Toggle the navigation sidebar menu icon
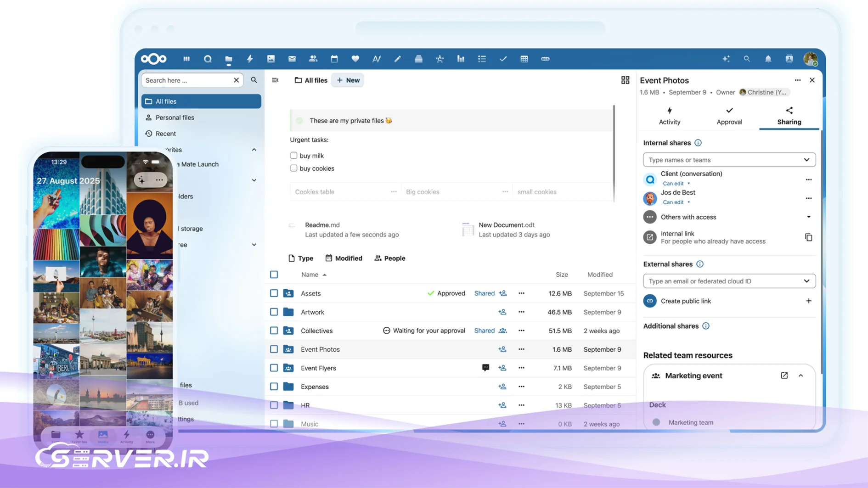This screenshot has height=488, width=868. tap(275, 80)
